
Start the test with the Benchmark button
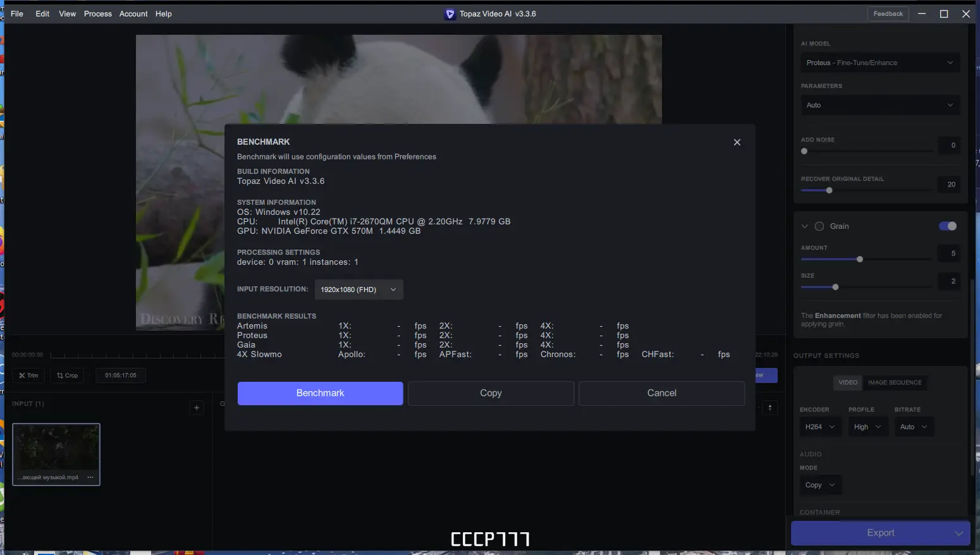pyautogui.click(x=321, y=393)
